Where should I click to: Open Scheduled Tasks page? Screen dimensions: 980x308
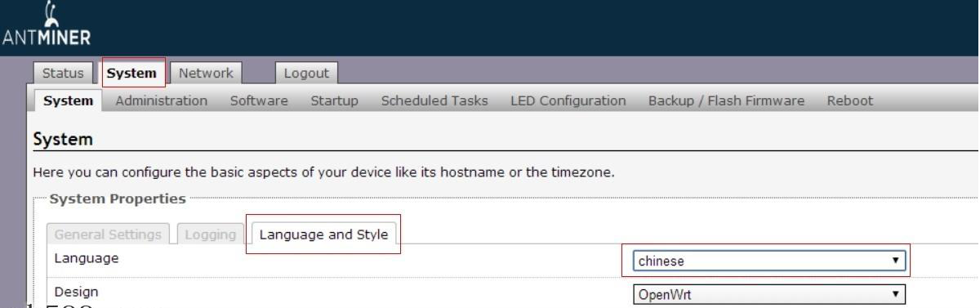click(x=434, y=100)
